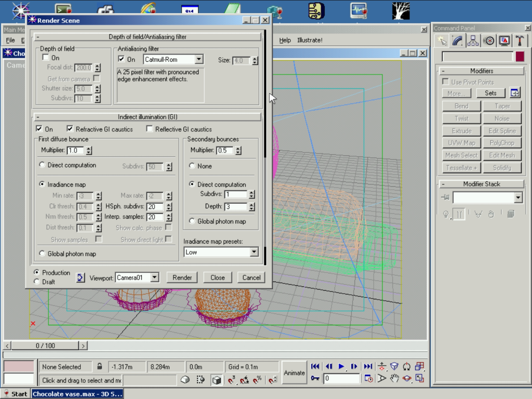Select the Pan hand tool
The height and width of the screenshot is (399, 532).
394,378
